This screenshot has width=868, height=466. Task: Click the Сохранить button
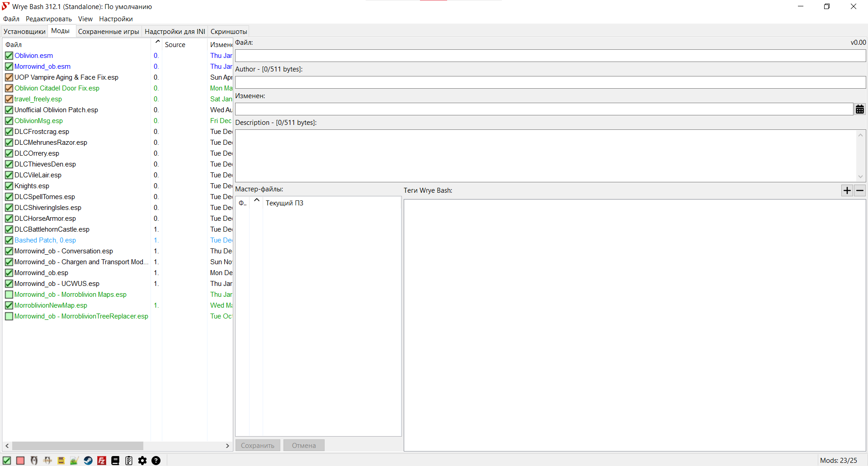click(258, 446)
